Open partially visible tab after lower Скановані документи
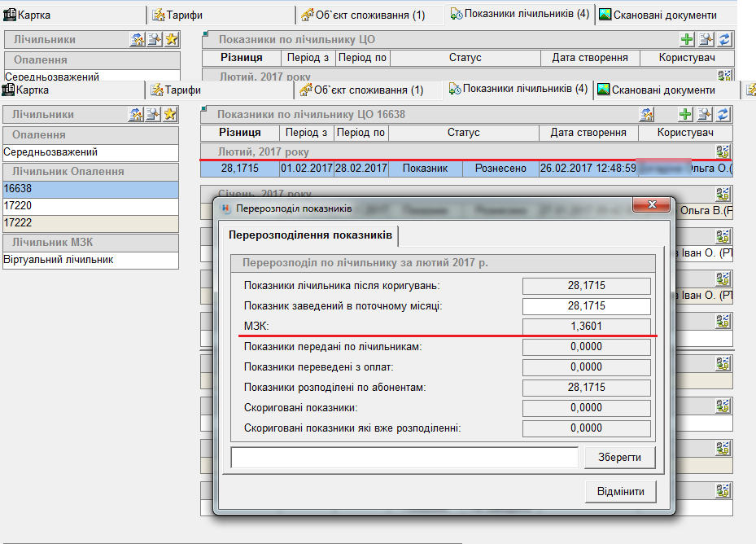Image resolution: width=756 pixels, height=544 pixels. coord(750,90)
